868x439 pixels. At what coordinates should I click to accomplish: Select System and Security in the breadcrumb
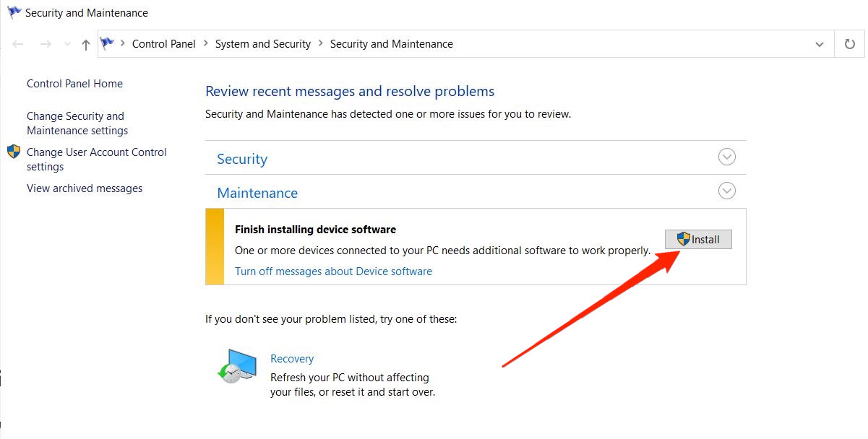click(x=262, y=44)
